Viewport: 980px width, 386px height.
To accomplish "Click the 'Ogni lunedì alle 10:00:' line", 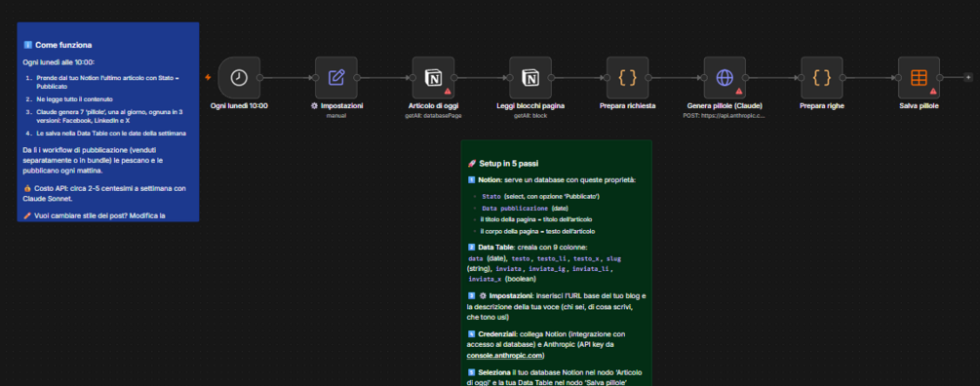I will [59, 62].
